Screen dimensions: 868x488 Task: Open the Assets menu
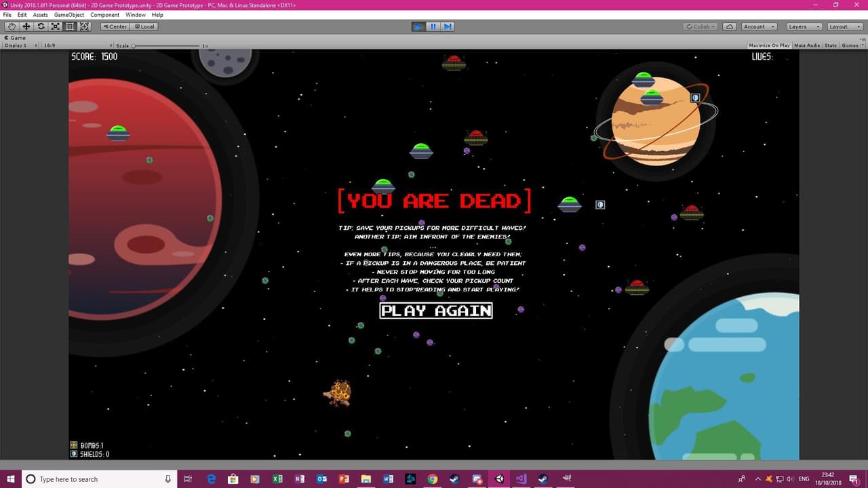(41, 15)
